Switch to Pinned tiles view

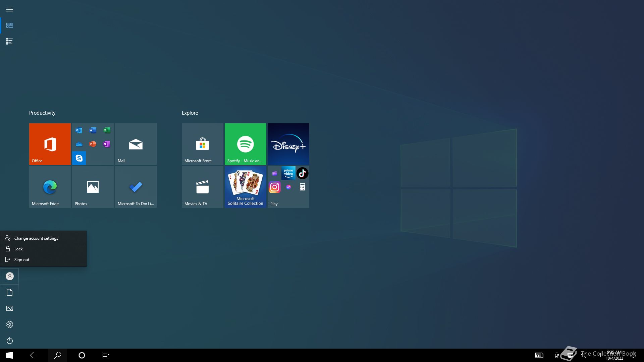(x=10, y=25)
